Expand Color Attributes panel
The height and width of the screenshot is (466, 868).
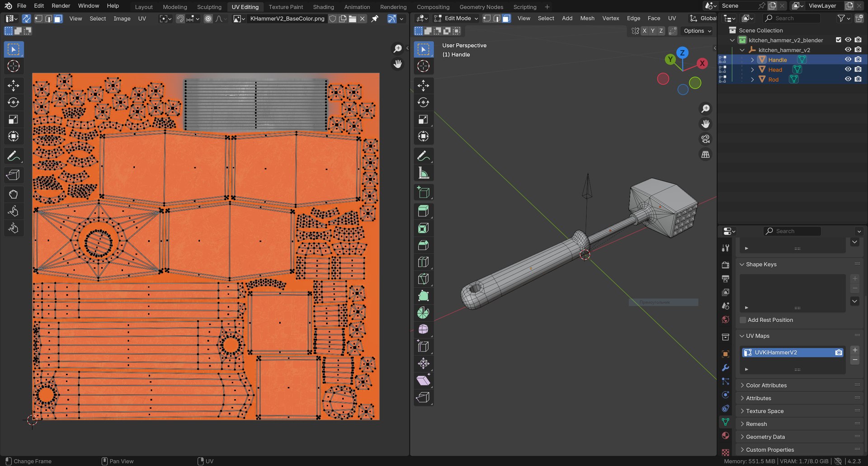point(766,386)
